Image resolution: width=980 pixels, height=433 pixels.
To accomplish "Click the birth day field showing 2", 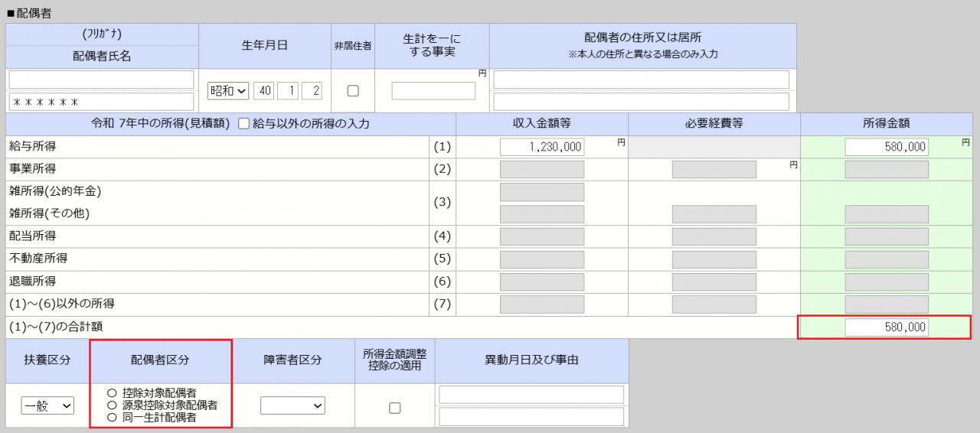I will 312,90.
